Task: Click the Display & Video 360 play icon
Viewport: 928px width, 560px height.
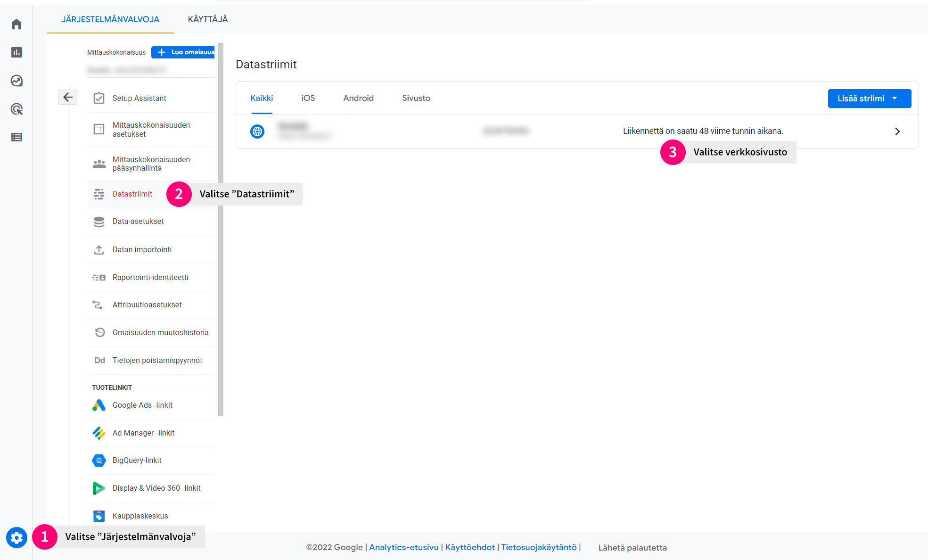Action: point(99,488)
